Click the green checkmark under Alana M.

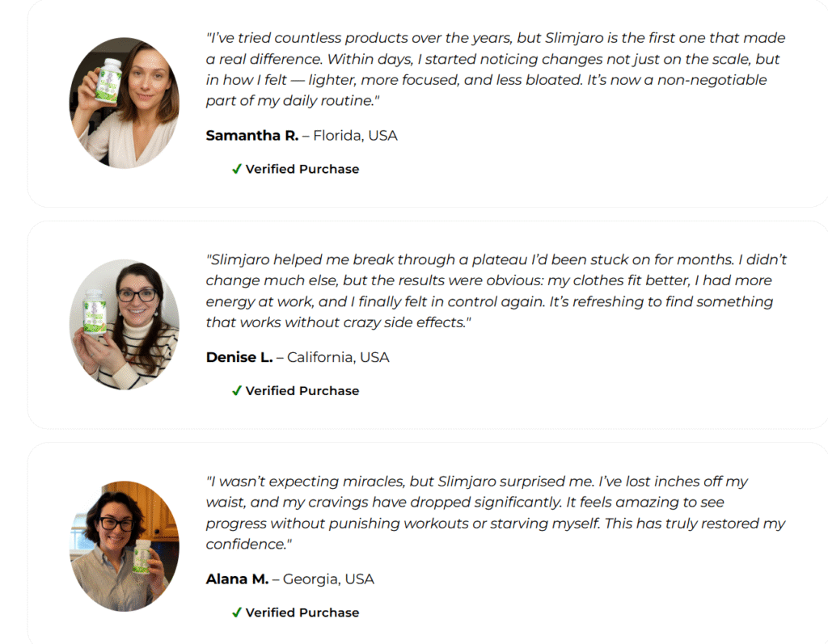tap(237, 612)
